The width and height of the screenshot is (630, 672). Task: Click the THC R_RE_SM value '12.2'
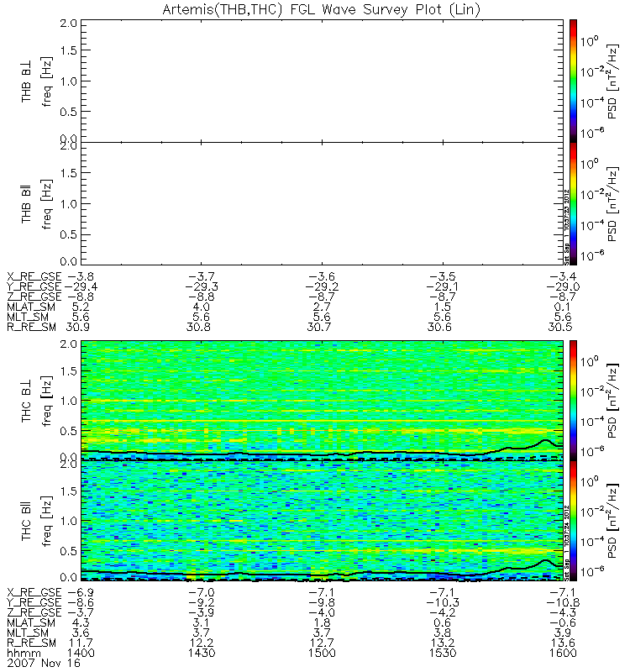coord(202,643)
